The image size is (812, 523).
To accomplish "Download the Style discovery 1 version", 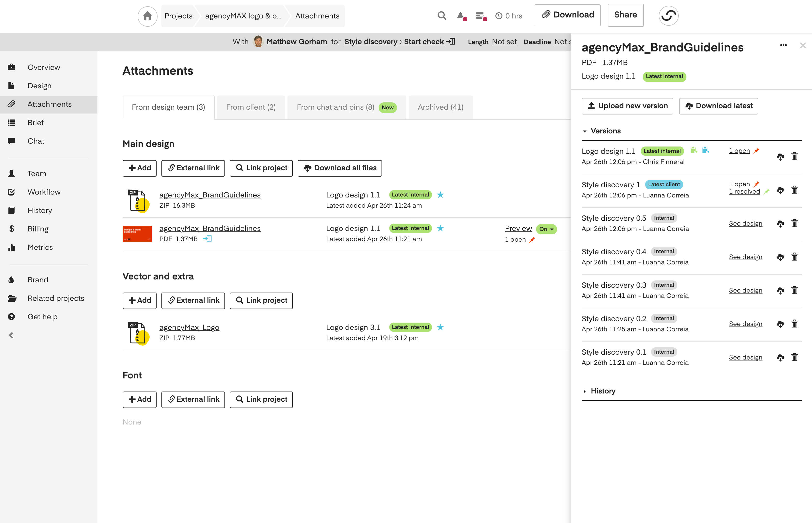I will coord(780,190).
